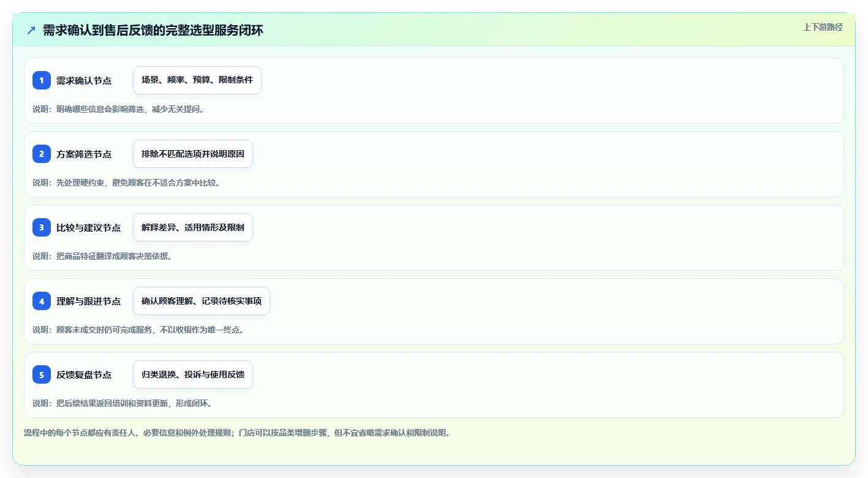
Task: Click the 方案筛选节点 step title
Action: [84, 154]
